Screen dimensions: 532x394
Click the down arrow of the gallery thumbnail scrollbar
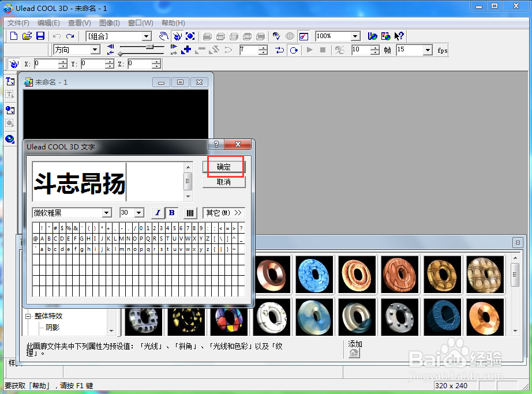(x=515, y=331)
